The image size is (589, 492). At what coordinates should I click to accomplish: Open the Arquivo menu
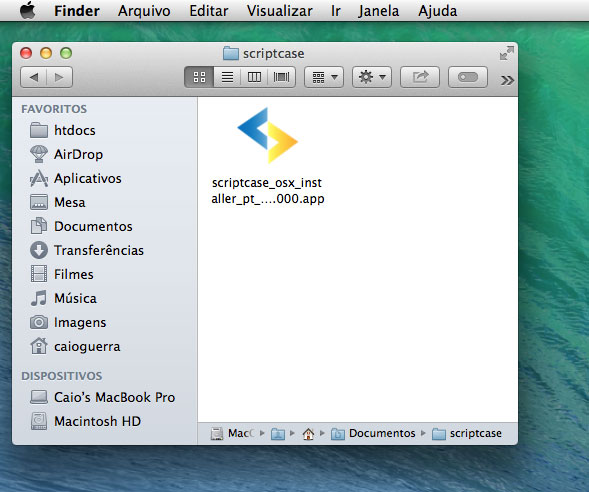coord(144,11)
